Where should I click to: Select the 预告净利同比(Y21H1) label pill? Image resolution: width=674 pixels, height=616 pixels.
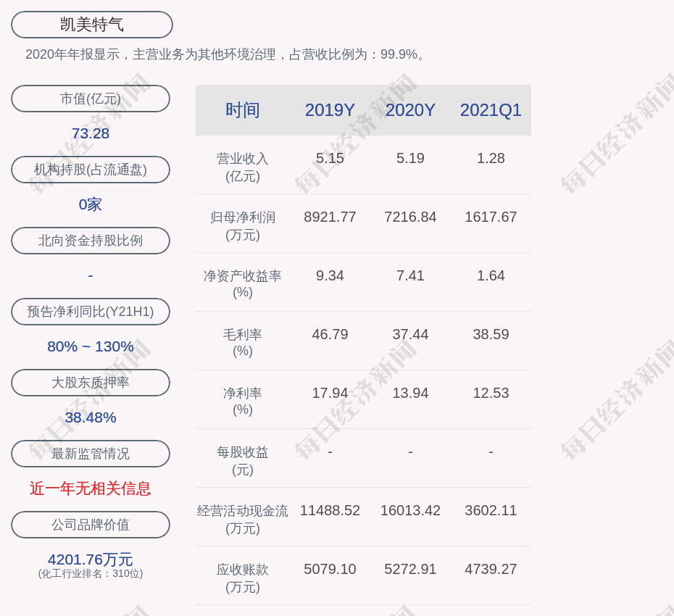pos(91,312)
